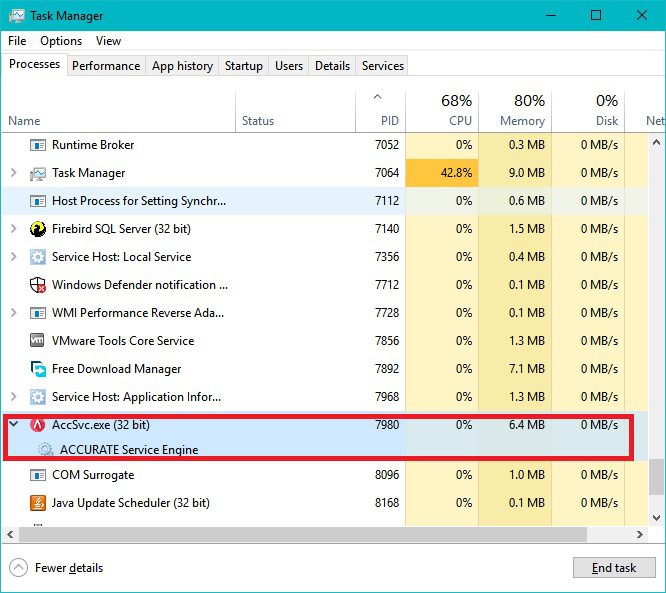Expand WMI Performance Reverse Adapter group
The height and width of the screenshot is (593, 666).
[14, 313]
